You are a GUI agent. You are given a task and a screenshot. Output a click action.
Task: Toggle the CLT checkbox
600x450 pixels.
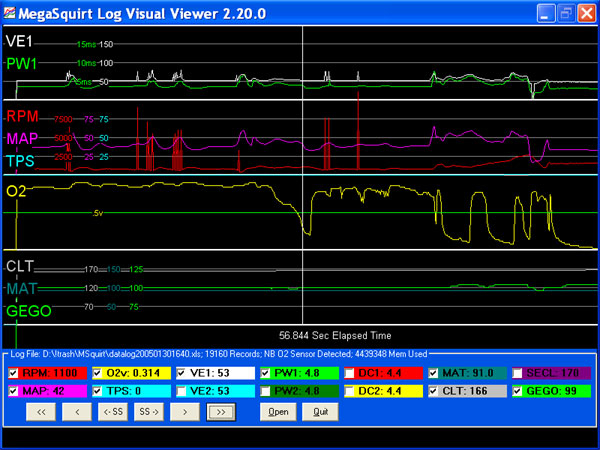(433, 391)
